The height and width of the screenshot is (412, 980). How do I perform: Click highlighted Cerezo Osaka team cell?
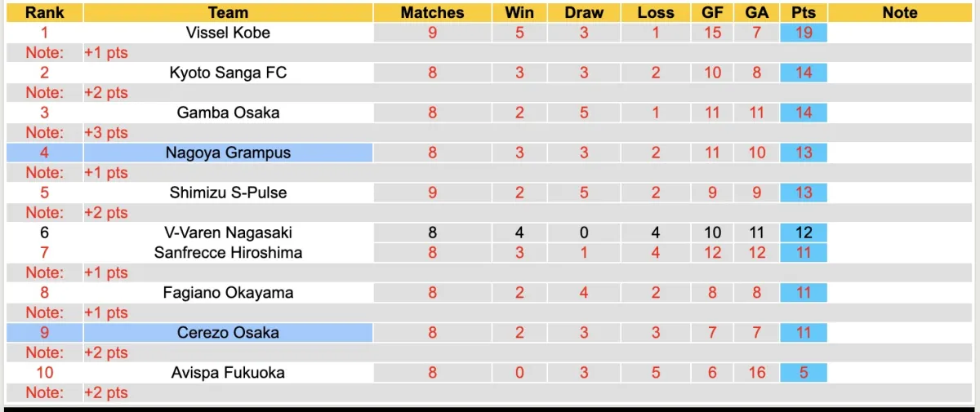[228, 332]
